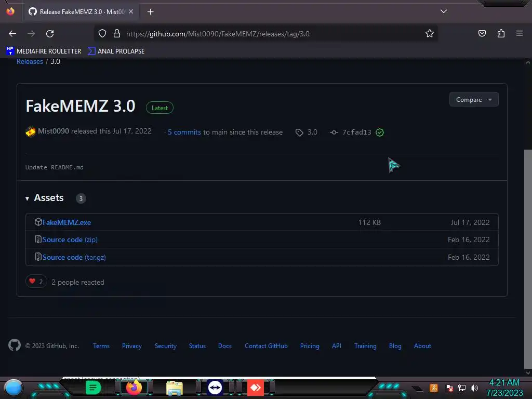532x399 pixels.
Task: Open the Mist0090 user profile link
Action: (x=54, y=131)
